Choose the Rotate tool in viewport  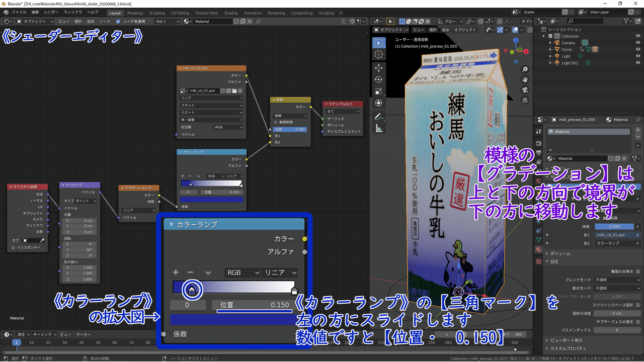tap(379, 79)
